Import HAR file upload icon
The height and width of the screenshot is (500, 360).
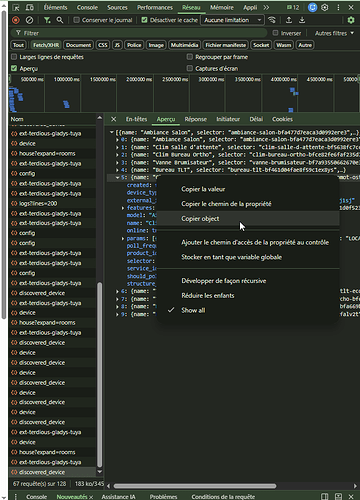289,20
